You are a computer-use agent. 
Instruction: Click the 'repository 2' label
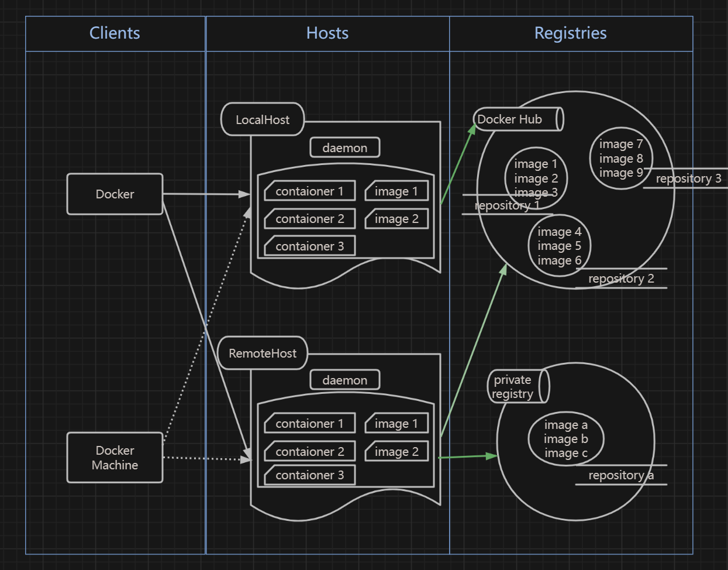coord(621,279)
